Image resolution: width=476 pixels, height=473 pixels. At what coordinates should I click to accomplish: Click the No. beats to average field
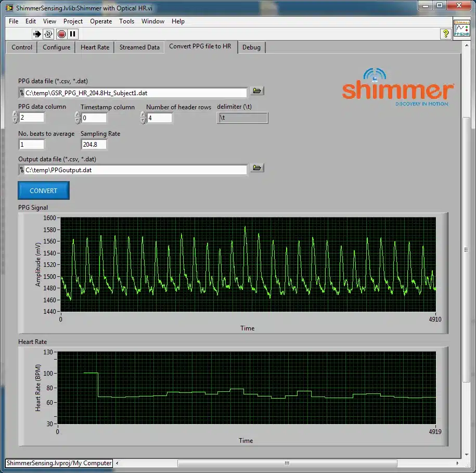[32, 145]
